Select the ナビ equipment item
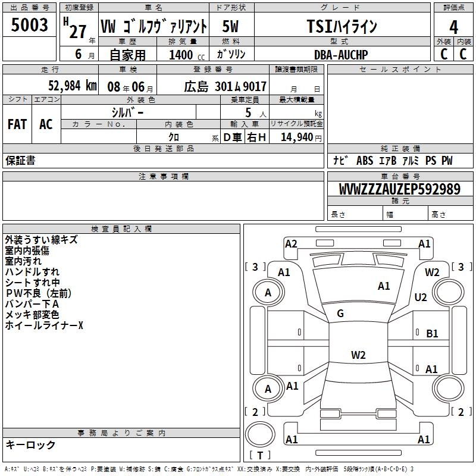The height and width of the screenshot is (476, 476). coord(340,161)
